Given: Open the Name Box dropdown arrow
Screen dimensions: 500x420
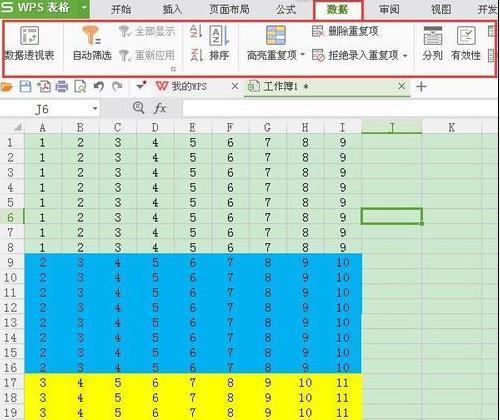Looking at the screenshot, I should click(x=95, y=108).
